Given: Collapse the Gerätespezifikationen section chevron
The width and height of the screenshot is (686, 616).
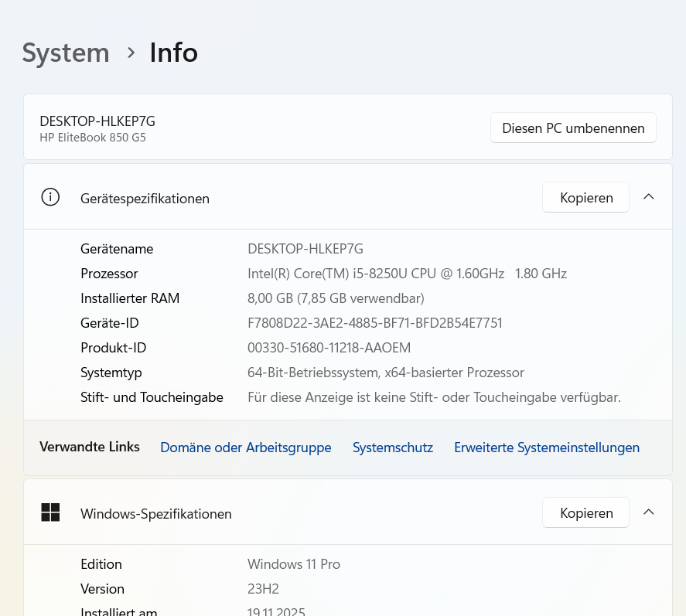Looking at the screenshot, I should click(649, 197).
